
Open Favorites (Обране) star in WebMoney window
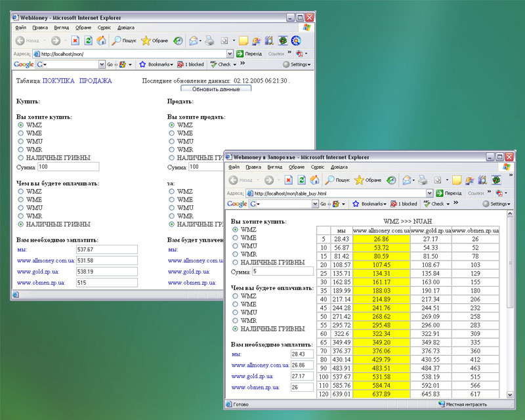click(155, 41)
